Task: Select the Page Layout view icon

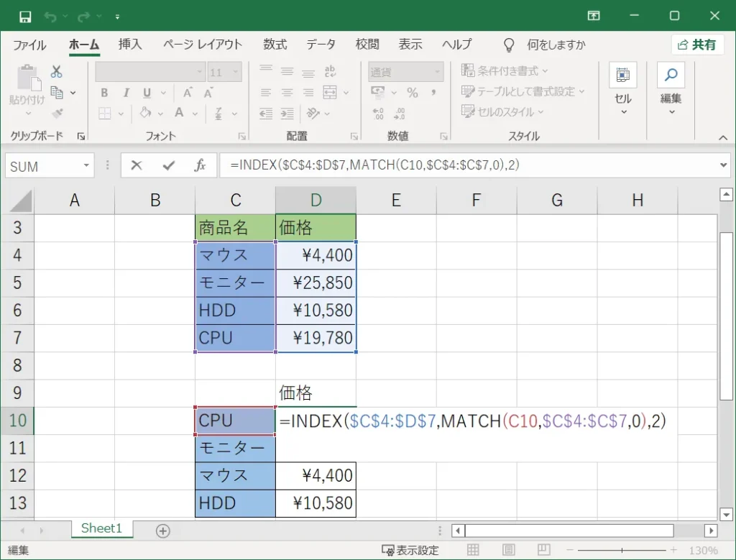Action: pyautogui.click(x=508, y=550)
